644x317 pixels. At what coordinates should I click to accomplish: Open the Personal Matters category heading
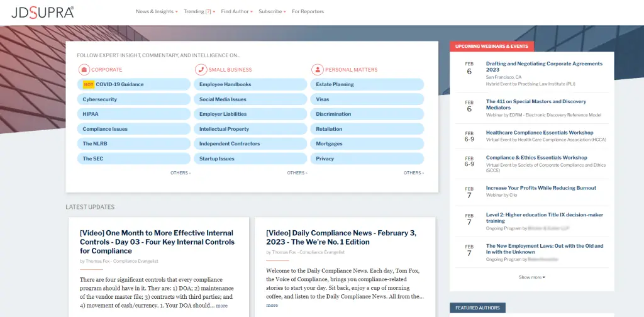pos(351,70)
